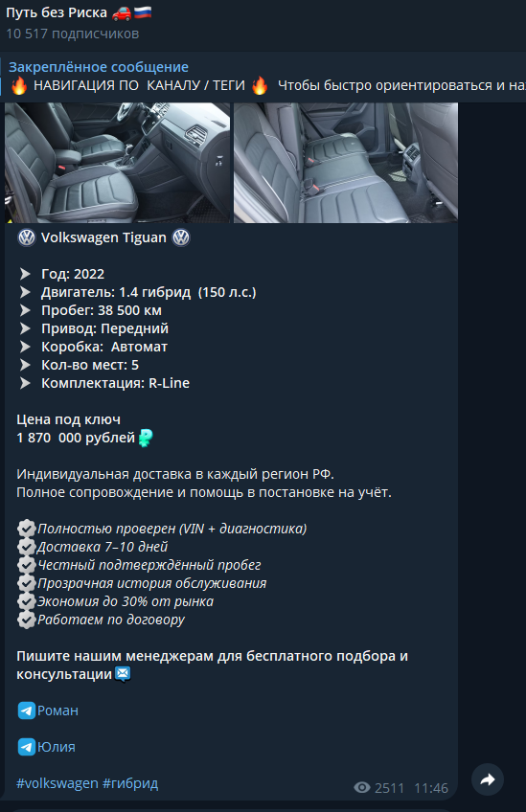Click the envelope emoji after консультации
526x812 pixels.
point(123,674)
